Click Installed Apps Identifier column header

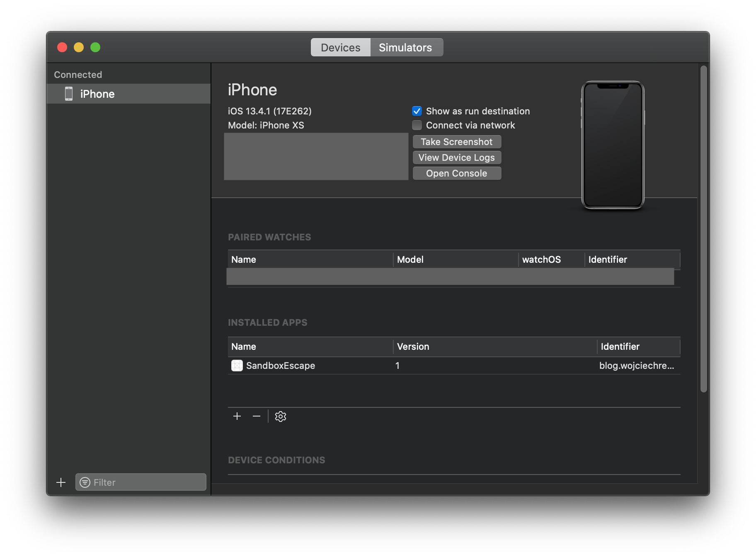tap(639, 346)
